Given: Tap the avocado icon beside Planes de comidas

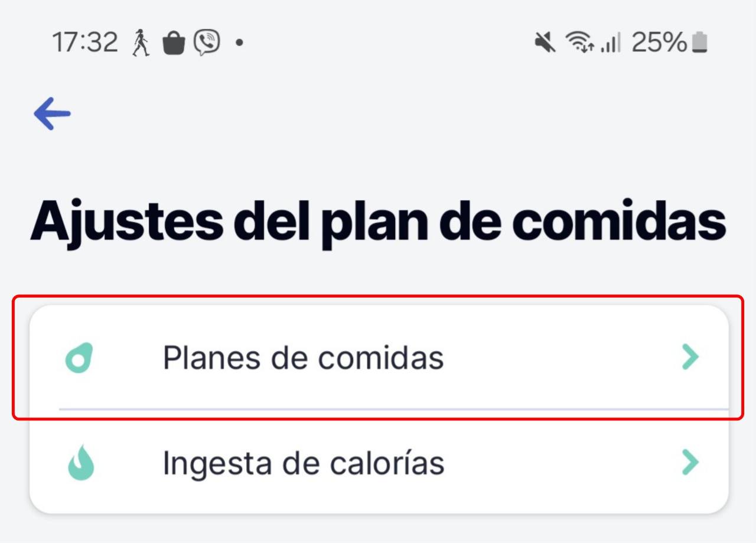Looking at the screenshot, I should pyautogui.click(x=80, y=357).
